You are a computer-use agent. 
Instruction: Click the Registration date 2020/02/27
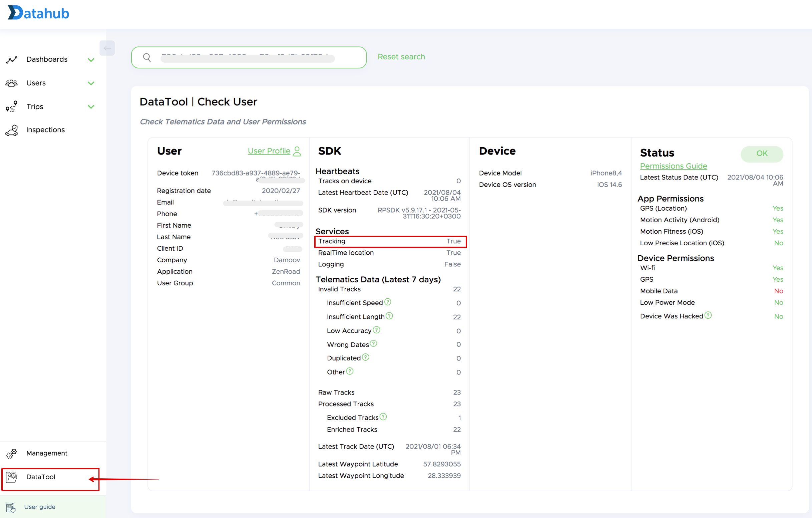(x=281, y=191)
